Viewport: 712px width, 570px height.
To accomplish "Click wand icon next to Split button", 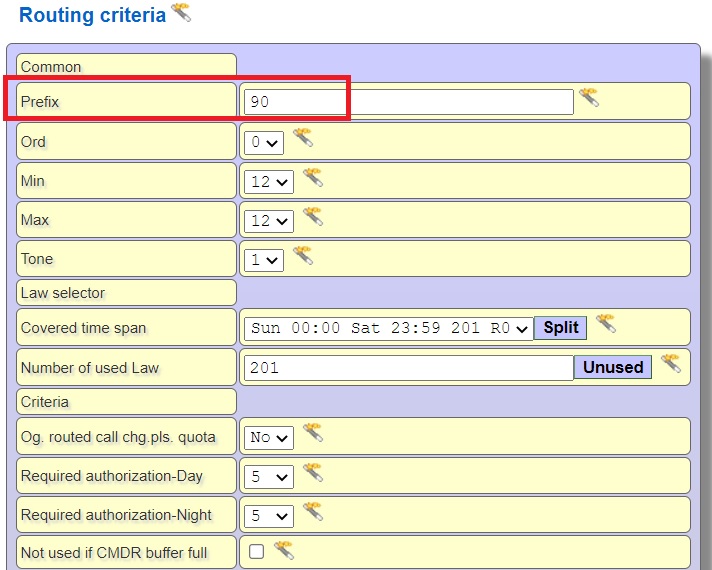I will click(605, 324).
